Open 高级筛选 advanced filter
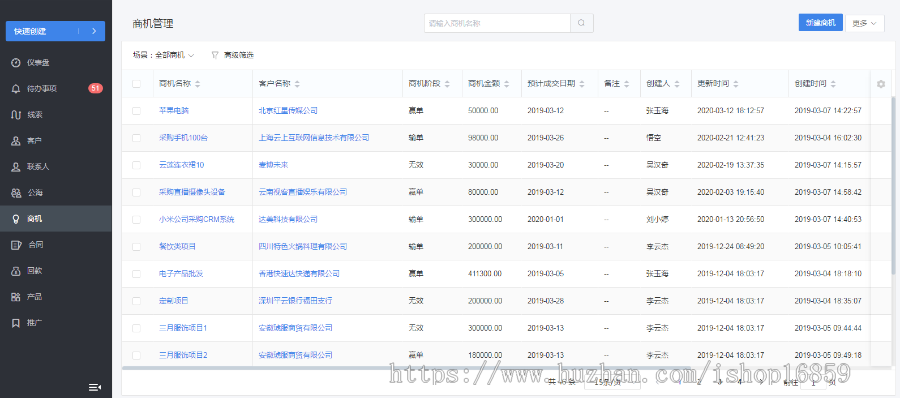900x398 pixels. click(x=232, y=55)
